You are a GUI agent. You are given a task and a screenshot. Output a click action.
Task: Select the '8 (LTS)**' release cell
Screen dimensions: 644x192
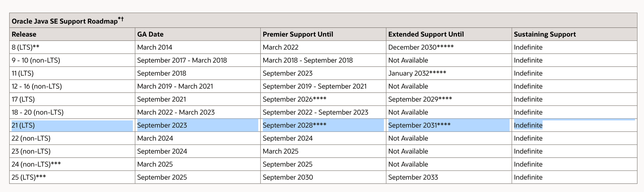click(72, 47)
